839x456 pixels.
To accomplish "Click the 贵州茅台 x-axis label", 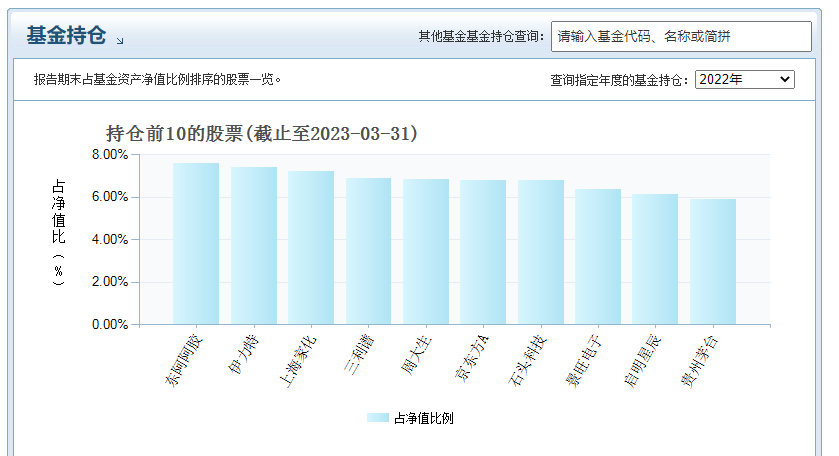I will (700, 361).
